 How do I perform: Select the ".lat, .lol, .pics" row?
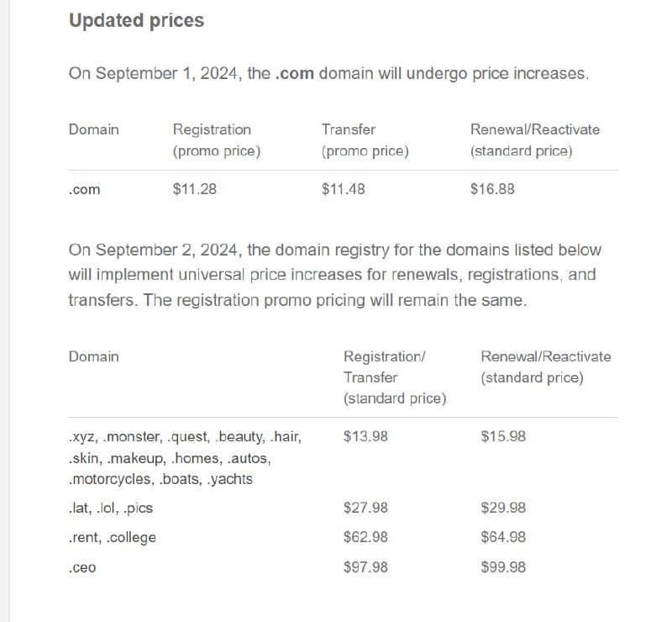[111, 508]
